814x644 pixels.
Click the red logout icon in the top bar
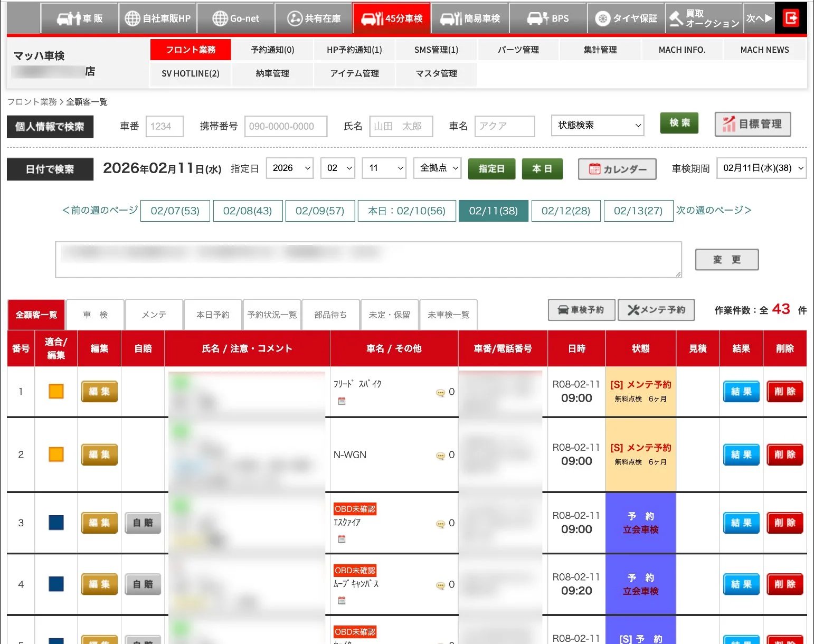tap(791, 18)
